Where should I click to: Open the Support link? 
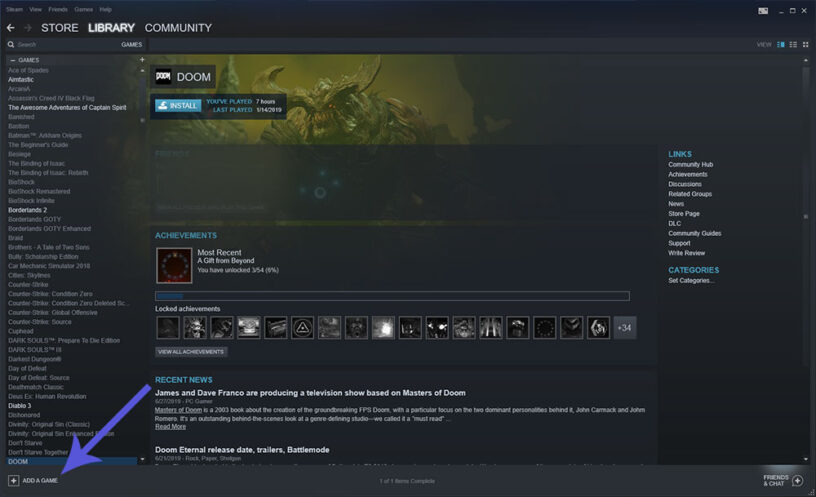[679, 244]
